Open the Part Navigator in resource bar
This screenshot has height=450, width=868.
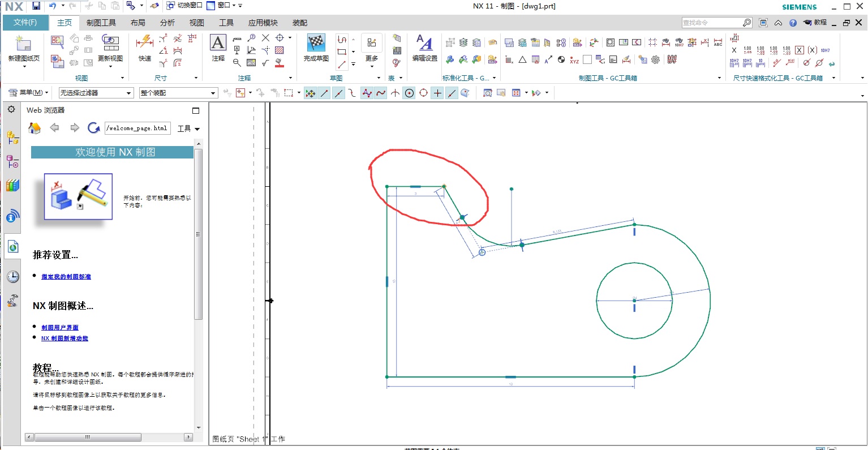point(12,162)
